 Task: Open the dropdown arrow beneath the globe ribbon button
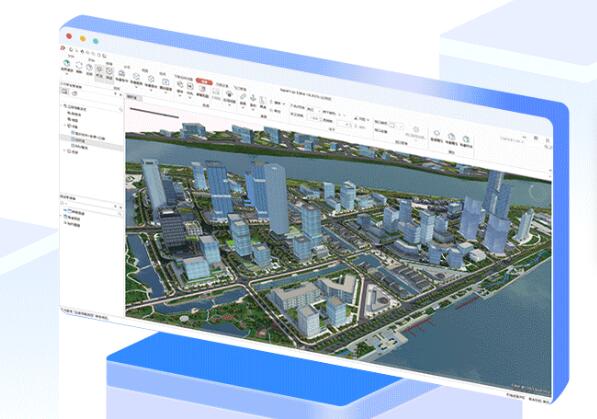66,74
